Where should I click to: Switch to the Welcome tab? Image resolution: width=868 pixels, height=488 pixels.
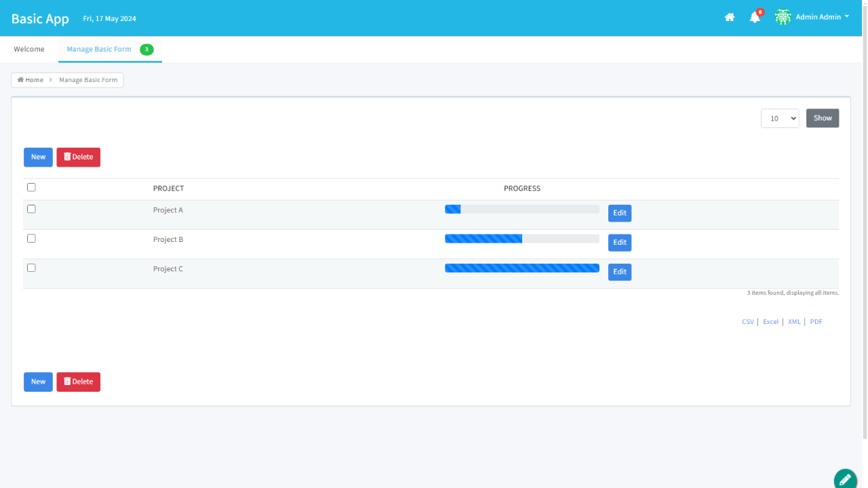pos(29,49)
